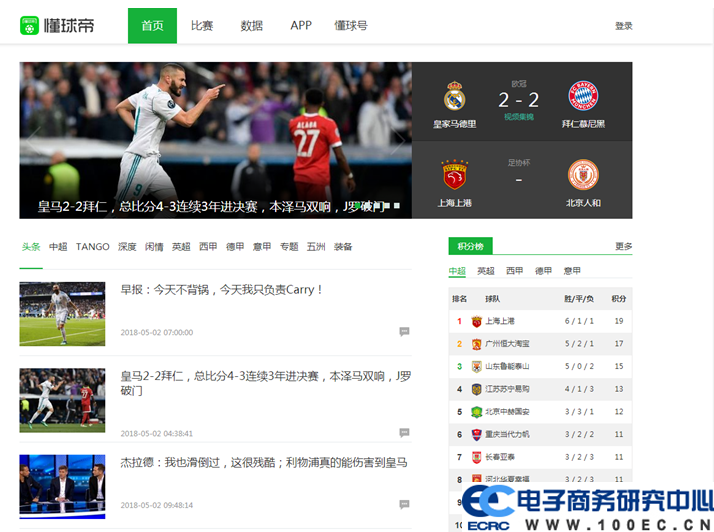Click the 懂球帝 logo icon
The width and height of the screenshot is (714, 532).
[x=30, y=26]
